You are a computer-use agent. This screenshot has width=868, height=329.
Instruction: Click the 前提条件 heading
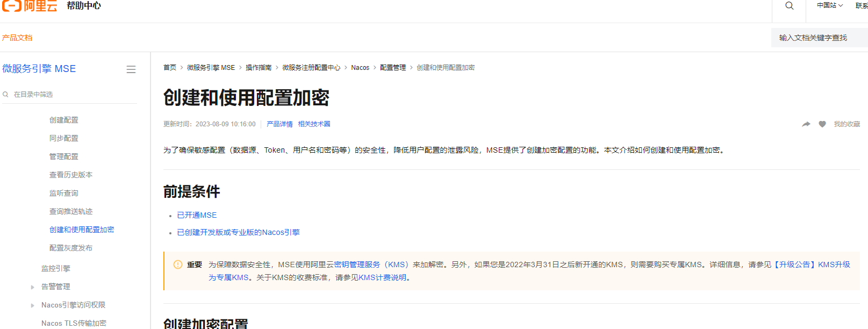[x=192, y=192]
